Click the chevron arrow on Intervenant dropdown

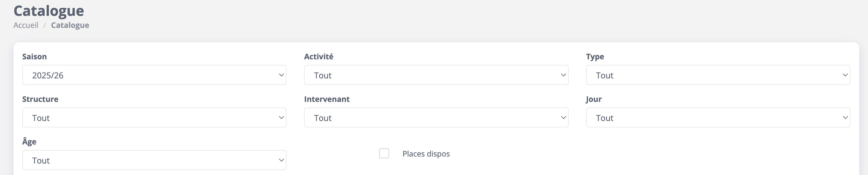(x=563, y=117)
